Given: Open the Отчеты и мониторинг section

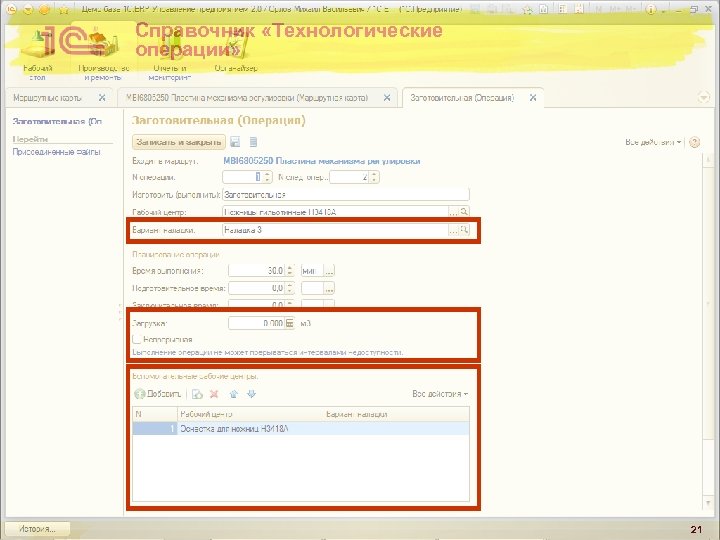Looking at the screenshot, I should point(170,54).
